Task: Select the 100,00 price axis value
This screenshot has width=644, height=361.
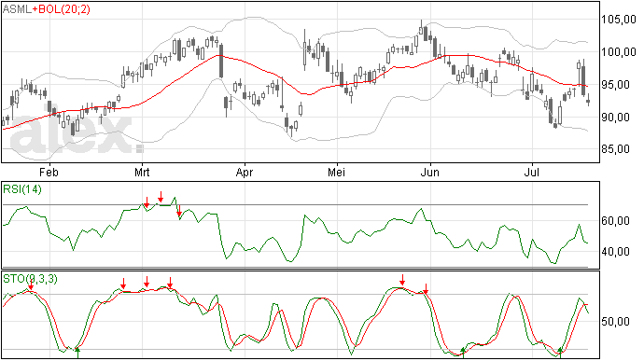Action: [x=619, y=51]
